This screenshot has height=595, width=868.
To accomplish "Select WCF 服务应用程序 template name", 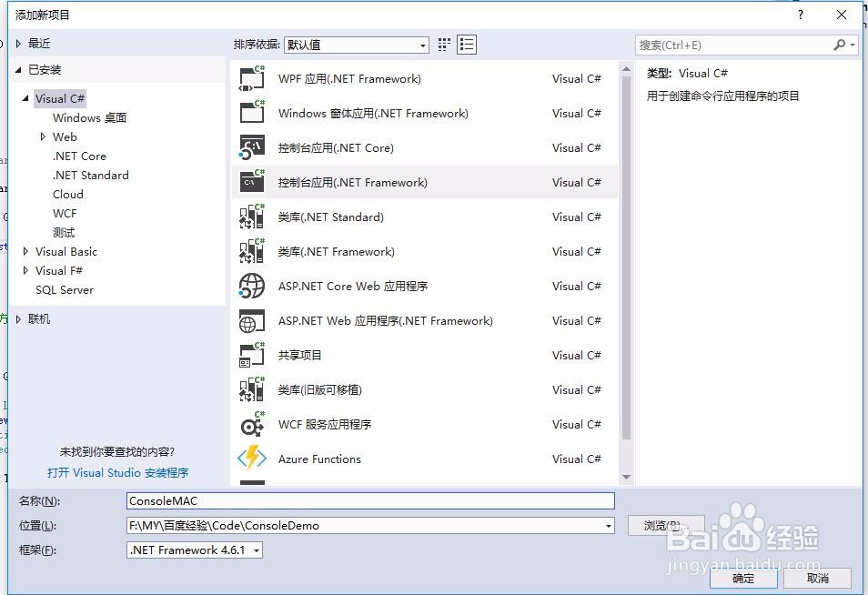I will coord(325,425).
